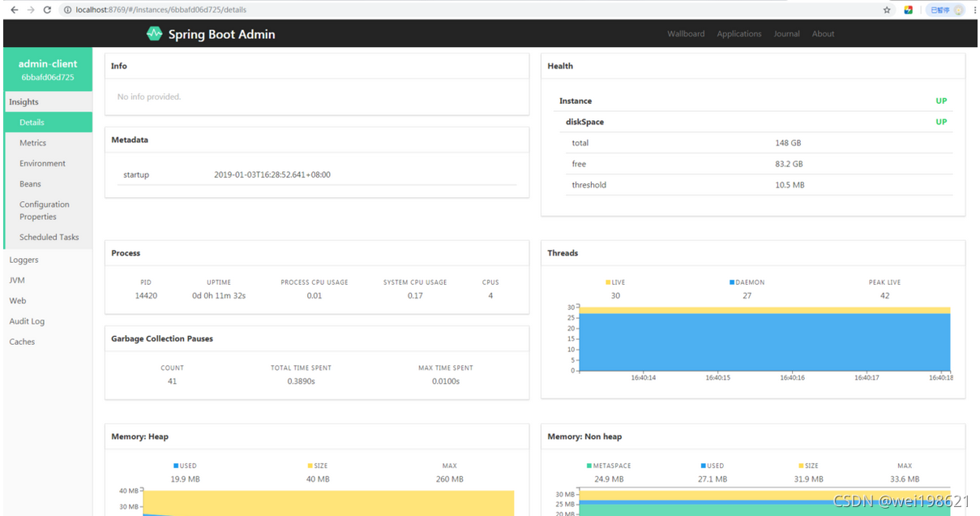Image resolution: width=980 pixels, height=516 pixels.
Task: Click the PID value 14420
Action: (146, 295)
